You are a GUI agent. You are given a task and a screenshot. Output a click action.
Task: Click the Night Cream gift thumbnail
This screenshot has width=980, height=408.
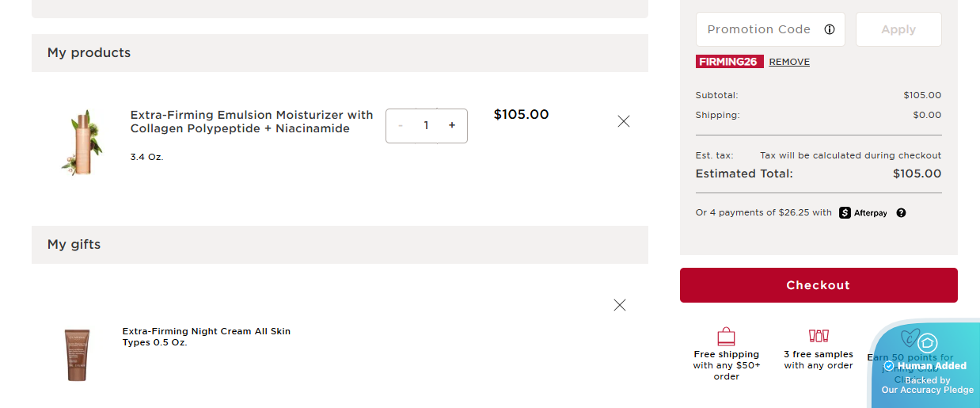[x=78, y=356]
